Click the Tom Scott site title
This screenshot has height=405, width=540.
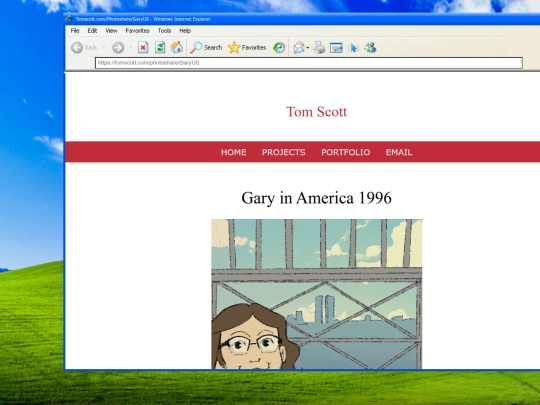click(x=316, y=112)
